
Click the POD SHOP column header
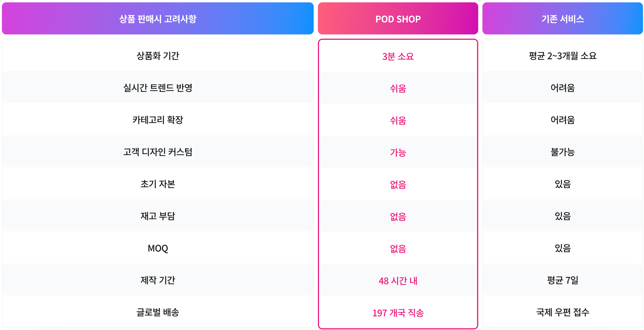(x=398, y=18)
